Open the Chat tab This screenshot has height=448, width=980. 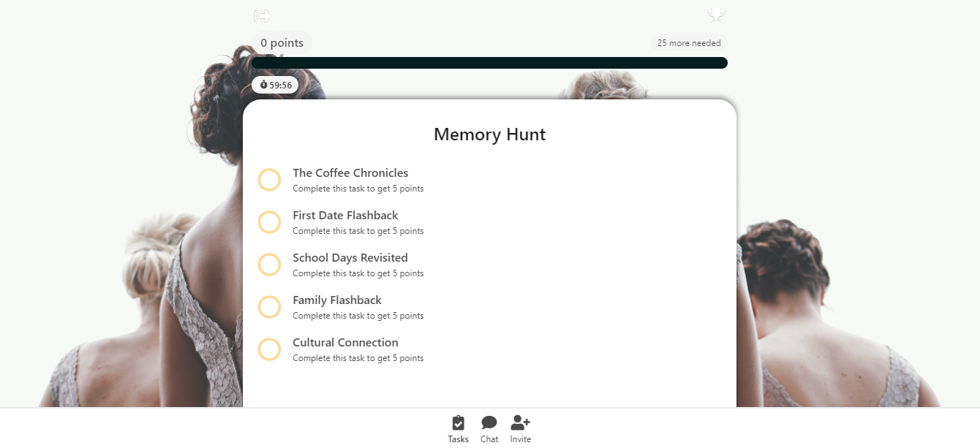tap(489, 429)
